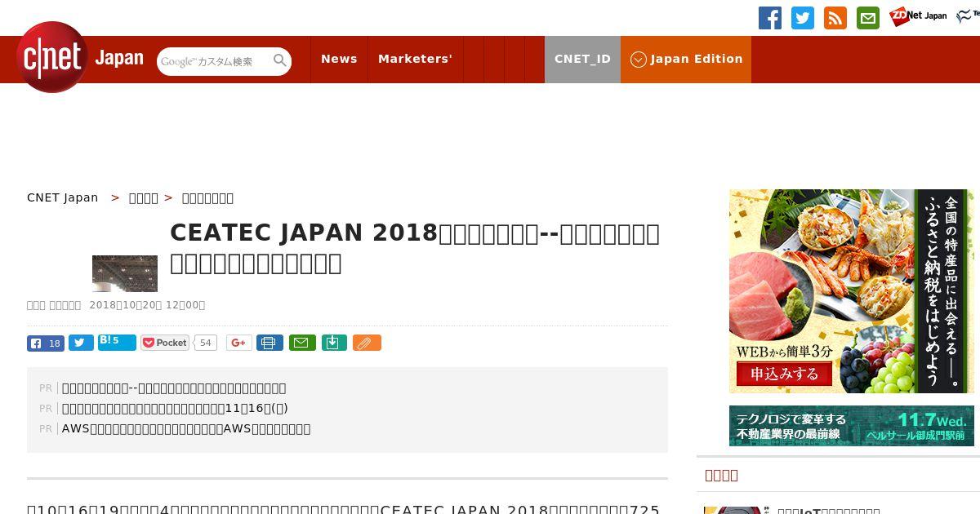980x514 pixels.
Task: Open the 11.7 Wed real estate tech banner
Action: click(x=852, y=426)
